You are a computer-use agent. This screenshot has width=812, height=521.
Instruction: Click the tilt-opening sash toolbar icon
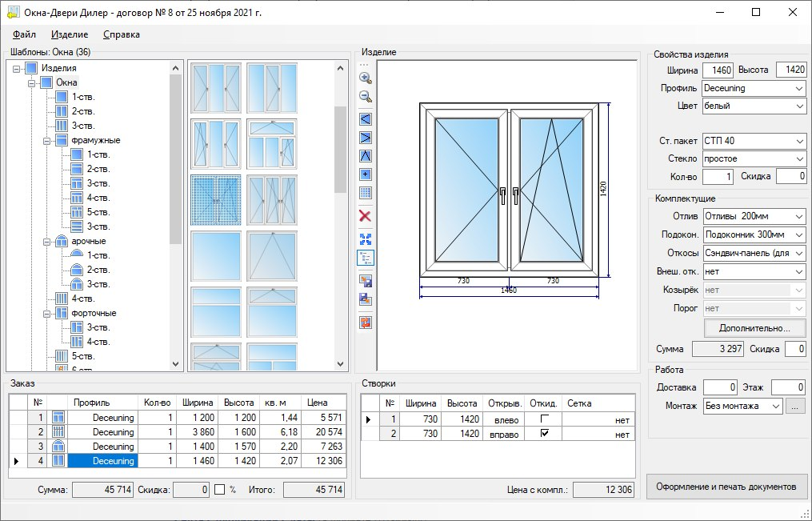(x=366, y=156)
